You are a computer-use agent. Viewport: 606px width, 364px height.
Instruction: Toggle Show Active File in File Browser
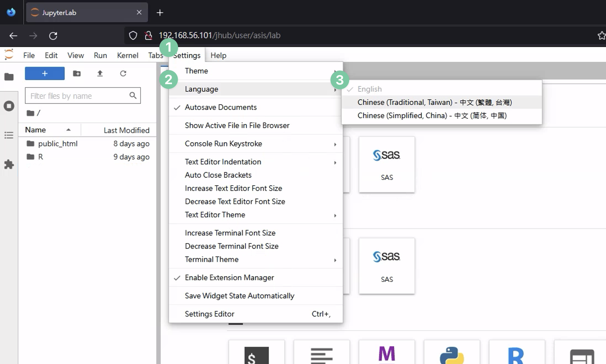[x=237, y=125]
